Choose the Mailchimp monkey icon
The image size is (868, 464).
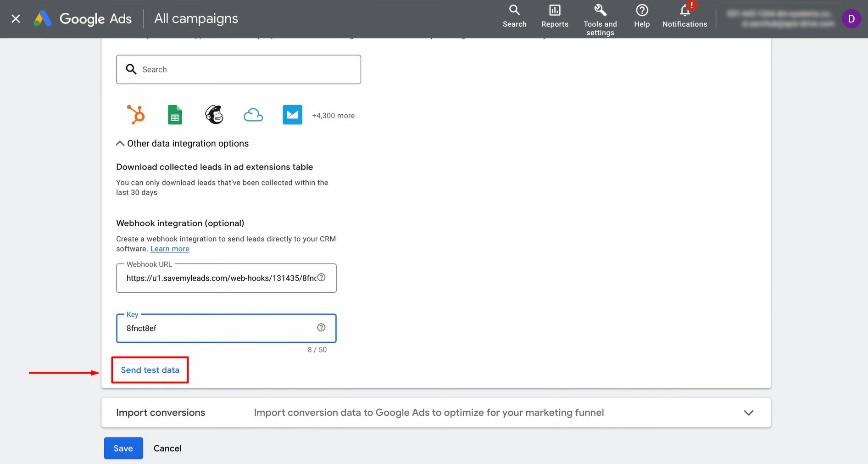click(214, 115)
